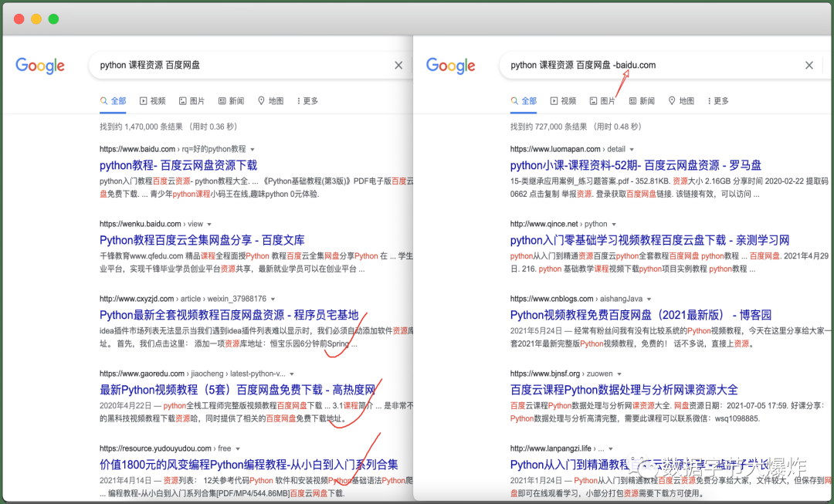The width and height of the screenshot is (834, 504).
Task: Open result '价值1800元的风变编程Python编程教程'
Action: [x=249, y=465]
